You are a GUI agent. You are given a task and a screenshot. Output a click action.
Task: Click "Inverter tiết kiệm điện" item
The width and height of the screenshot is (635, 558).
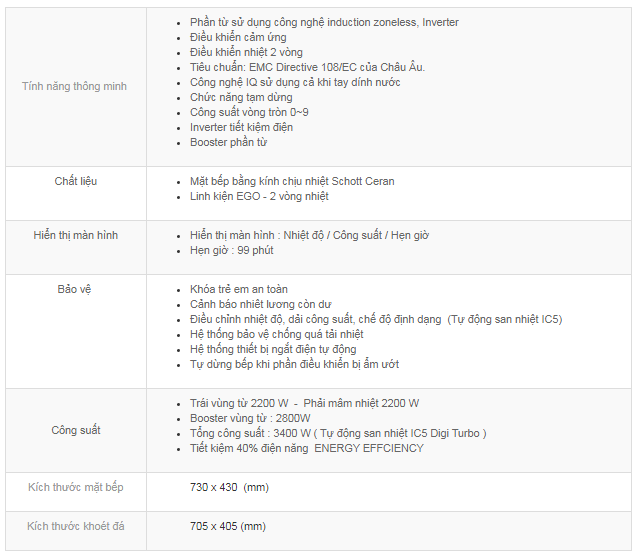(x=241, y=127)
